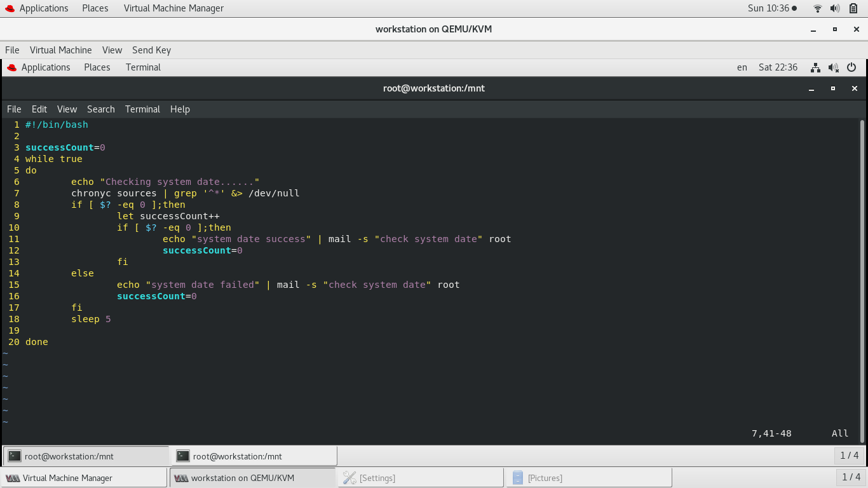Click 'sleep 5' on line 18
Viewport: 868px width, 488px height.
tap(91, 319)
